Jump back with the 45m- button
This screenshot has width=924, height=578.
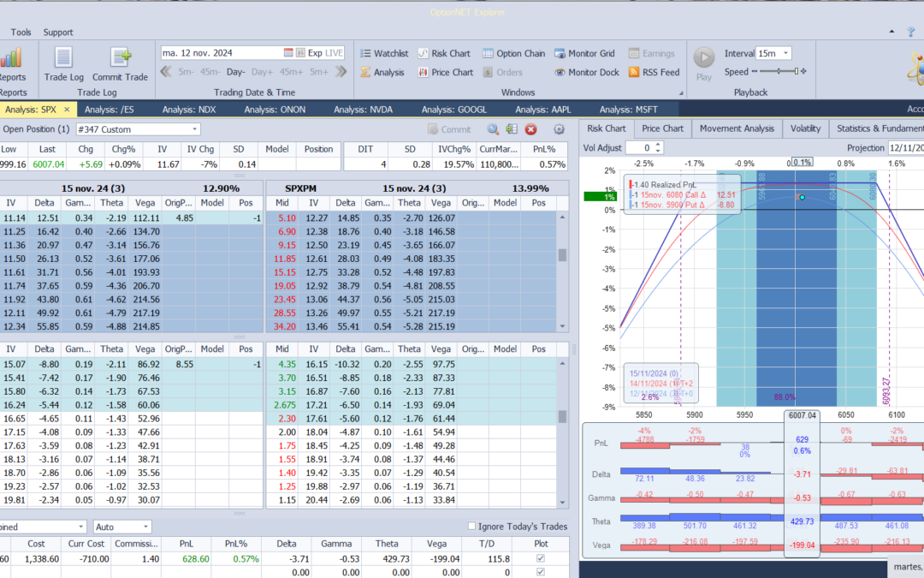tap(210, 72)
